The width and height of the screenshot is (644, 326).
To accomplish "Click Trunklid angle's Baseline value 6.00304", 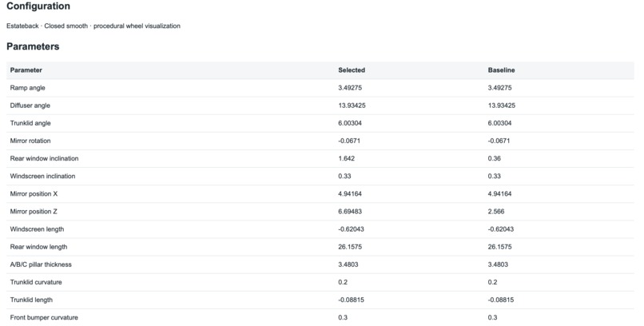I will pyautogui.click(x=499, y=123).
